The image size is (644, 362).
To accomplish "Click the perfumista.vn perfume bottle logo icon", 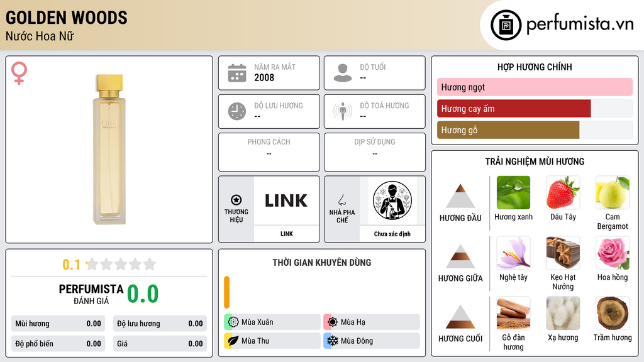I will [x=506, y=25].
